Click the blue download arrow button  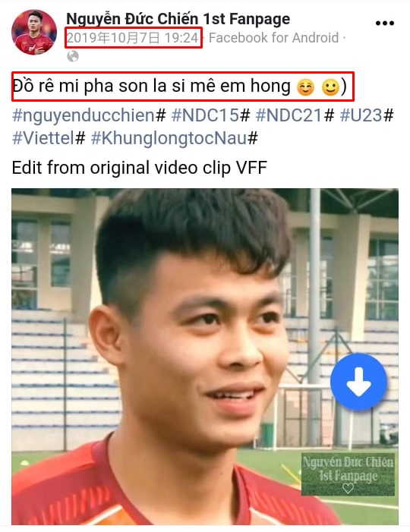pyautogui.click(x=358, y=382)
